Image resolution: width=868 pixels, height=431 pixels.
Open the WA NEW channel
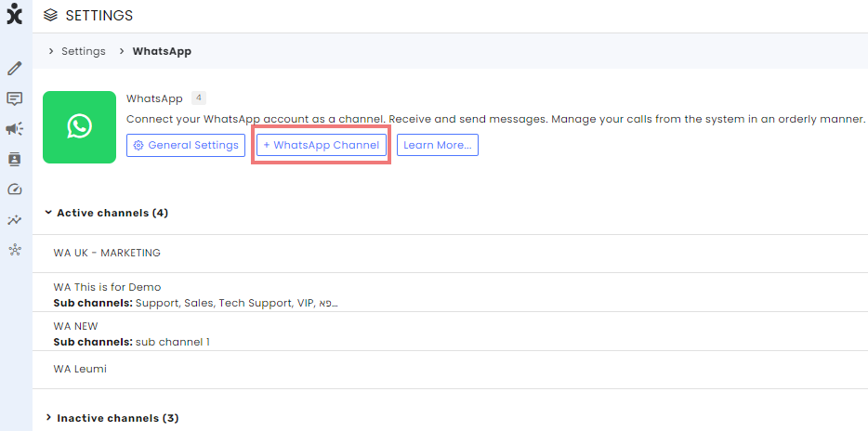[450, 332]
